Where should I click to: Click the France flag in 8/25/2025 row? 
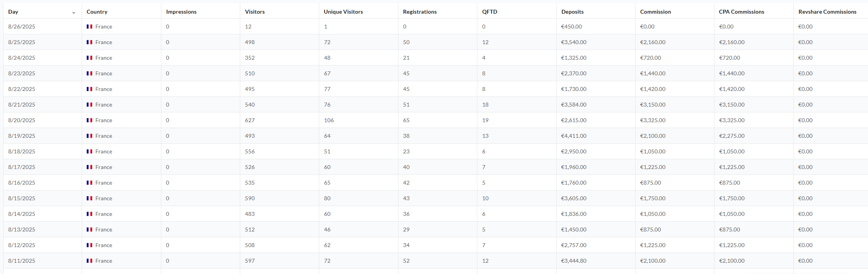[x=89, y=42]
